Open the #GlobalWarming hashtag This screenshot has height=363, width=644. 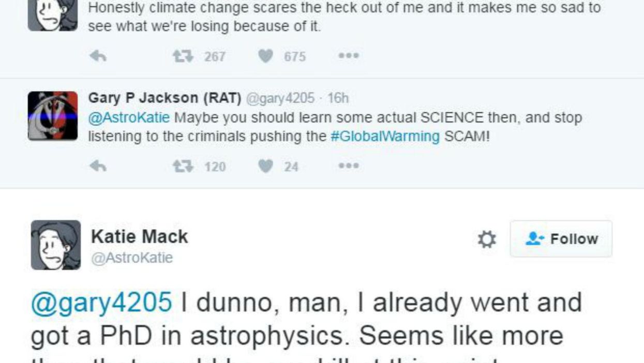pos(384,137)
